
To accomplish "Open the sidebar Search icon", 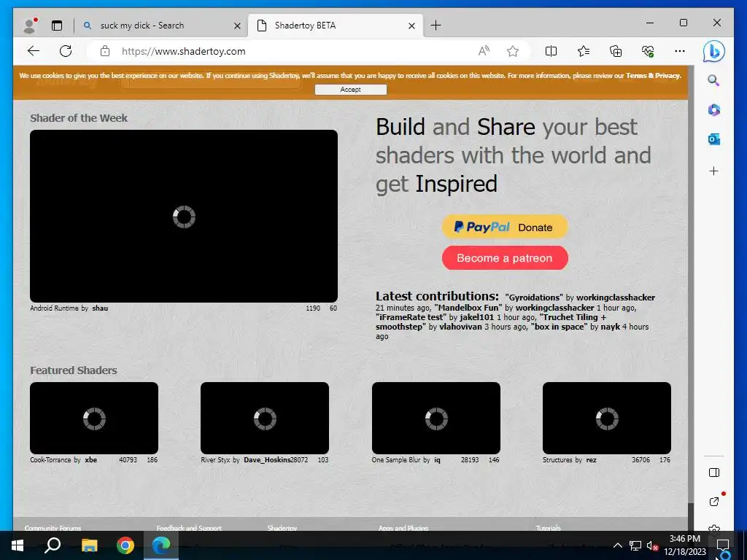I will click(713, 80).
